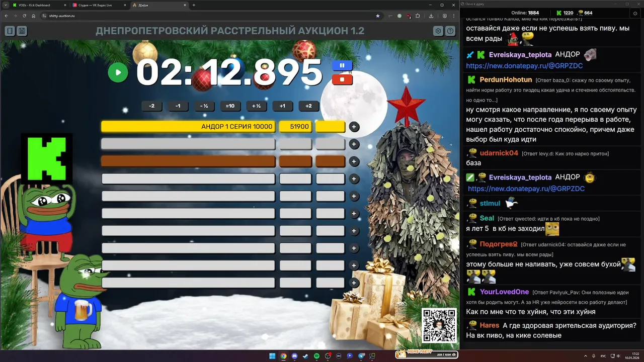Select the brown lot name field
This screenshot has width=644, height=362.
pyautogui.click(x=188, y=161)
